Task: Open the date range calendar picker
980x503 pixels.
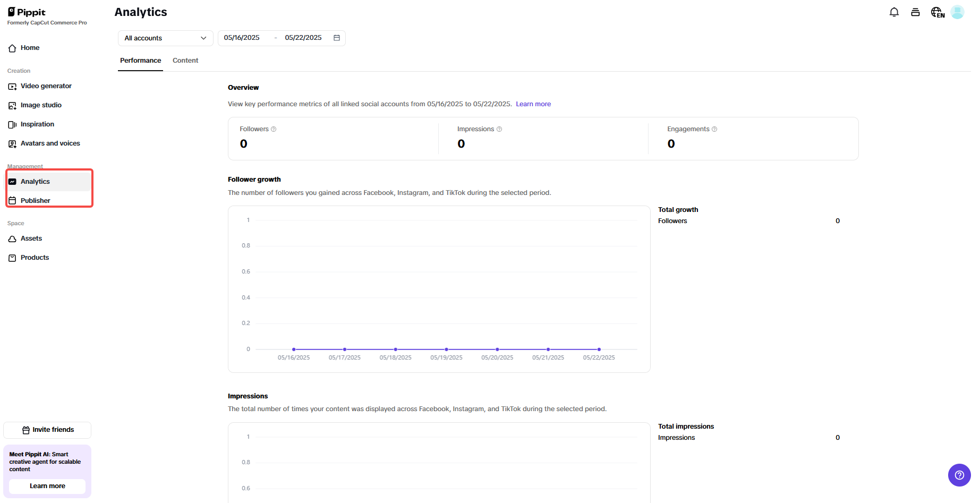Action: (x=337, y=38)
